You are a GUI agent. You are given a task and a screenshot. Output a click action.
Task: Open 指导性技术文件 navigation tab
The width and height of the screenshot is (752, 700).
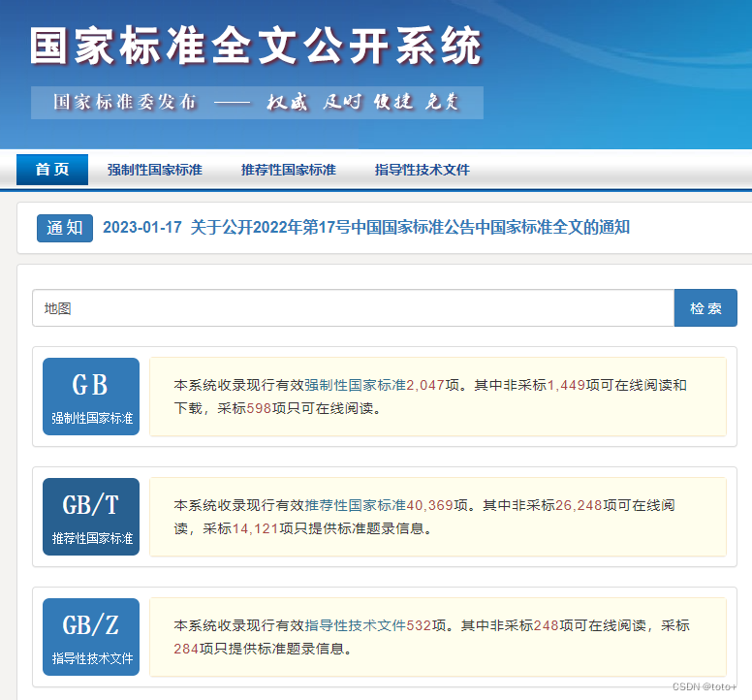tap(423, 170)
